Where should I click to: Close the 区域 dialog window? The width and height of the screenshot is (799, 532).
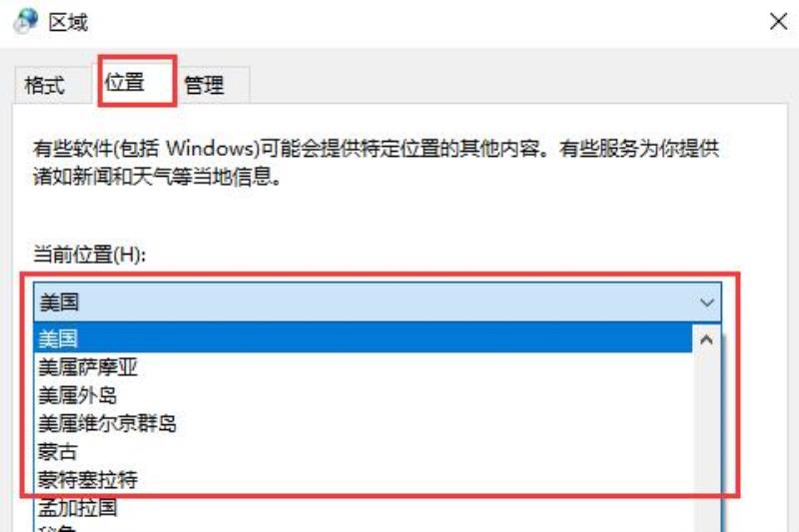point(778,21)
